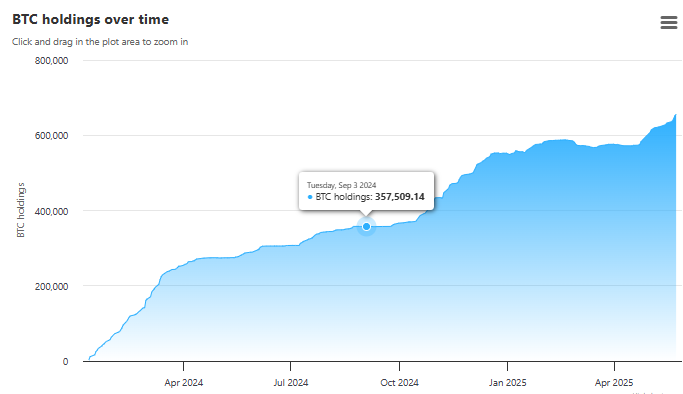Click the tooltip date 'Tuesday, Sep 3 2024'
This screenshot has height=394, width=683.
click(x=342, y=185)
